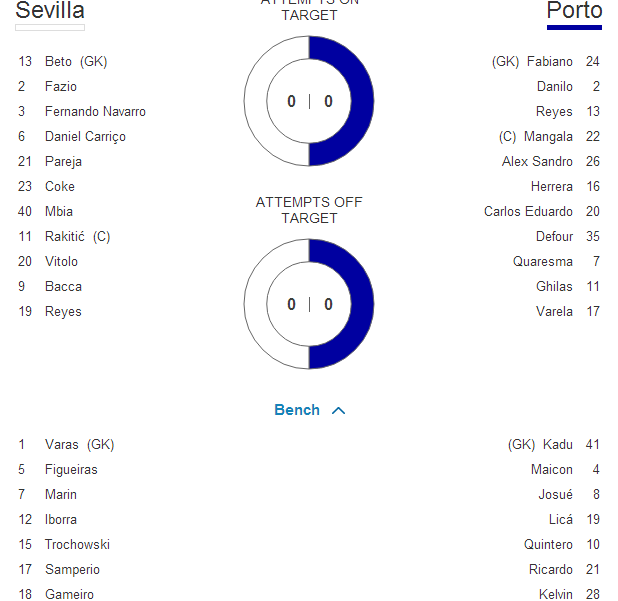Open bench player Gameiro's entry

point(69,594)
